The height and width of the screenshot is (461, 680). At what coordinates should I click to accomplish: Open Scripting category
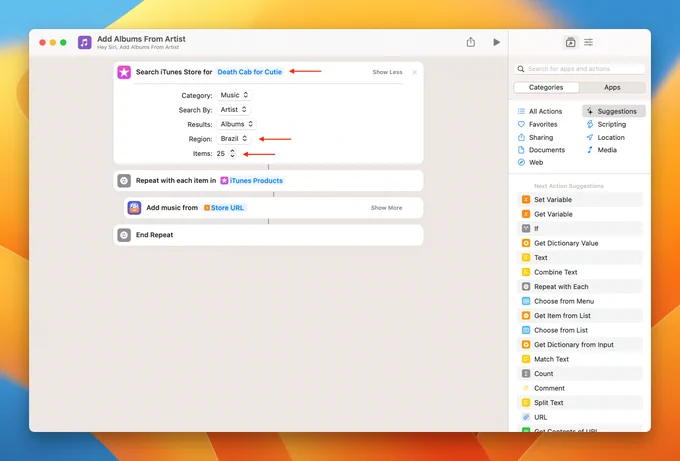(606, 124)
